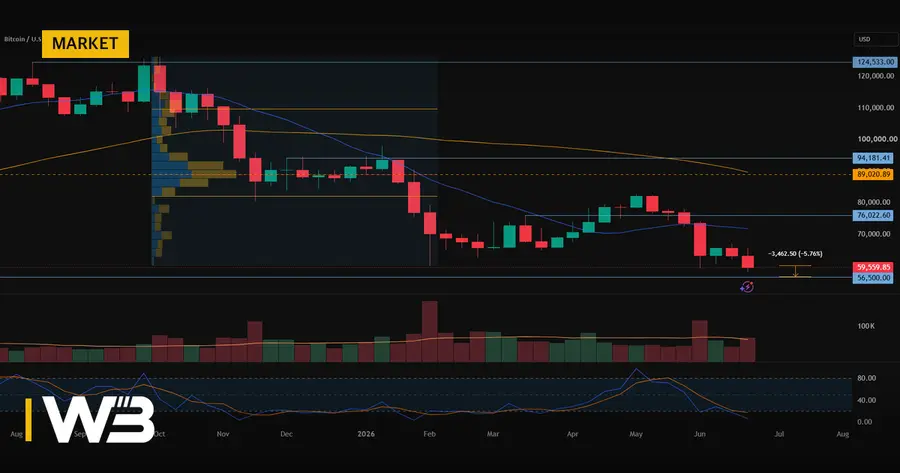Click the yellow MARKET badge

point(86,44)
